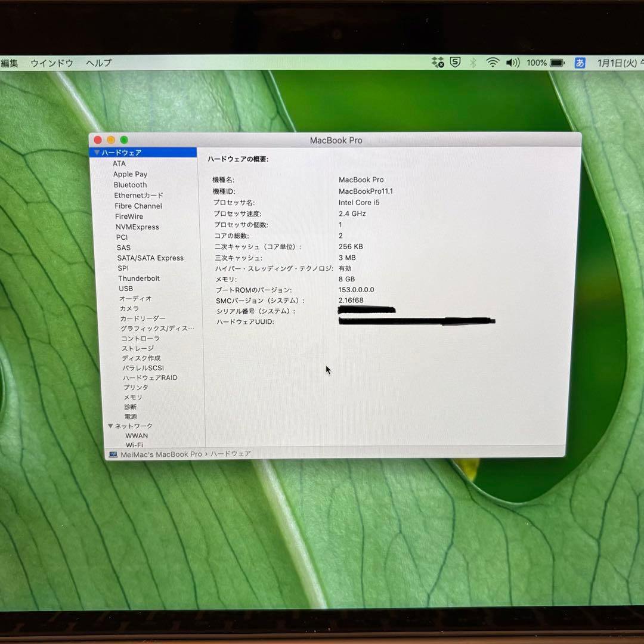The width and height of the screenshot is (644, 644).
Task: Open the あ input source icon
Action: [579, 63]
